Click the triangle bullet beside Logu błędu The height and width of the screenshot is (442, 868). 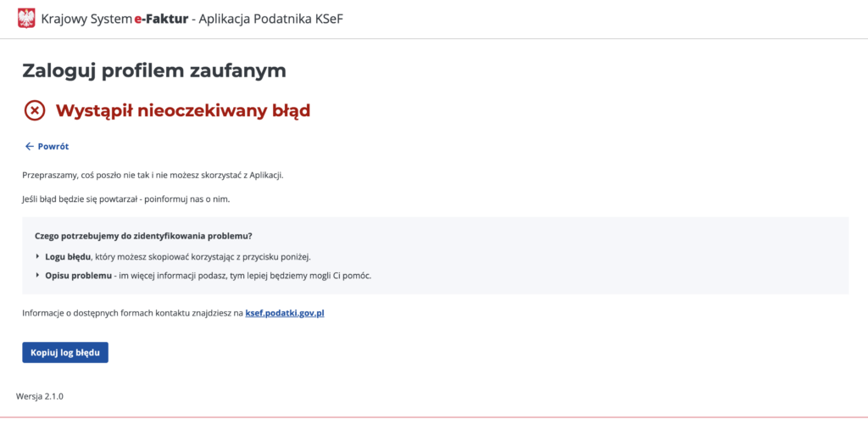click(x=37, y=256)
